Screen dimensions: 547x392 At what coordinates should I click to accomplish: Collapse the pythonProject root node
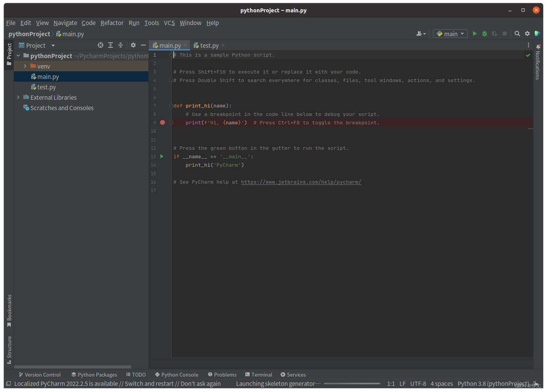click(18, 56)
